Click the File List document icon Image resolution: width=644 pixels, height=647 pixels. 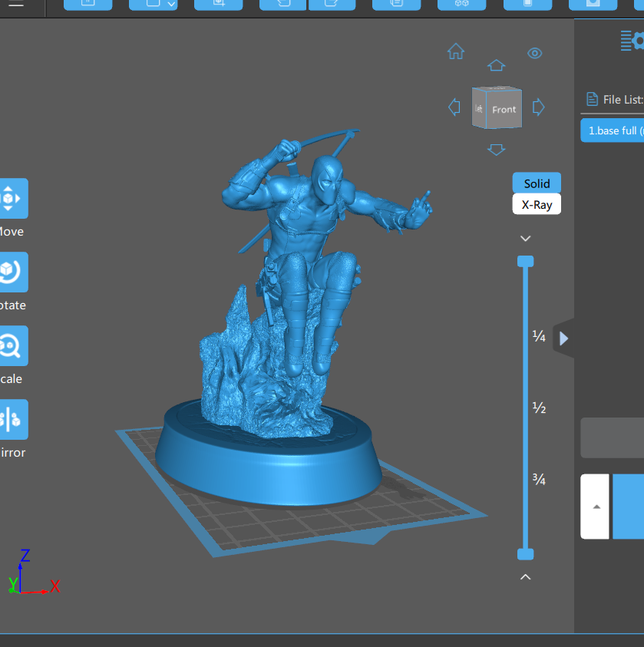point(592,100)
